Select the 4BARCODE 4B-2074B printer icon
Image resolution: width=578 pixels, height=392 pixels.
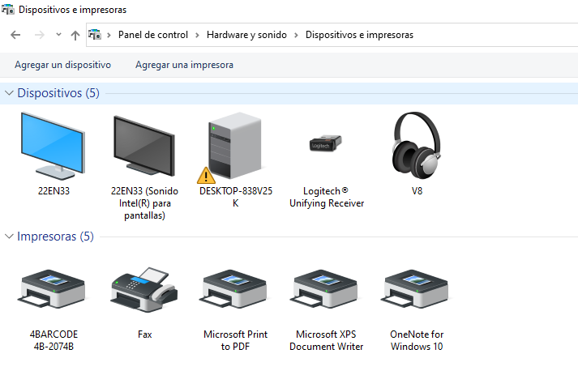pos(52,289)
